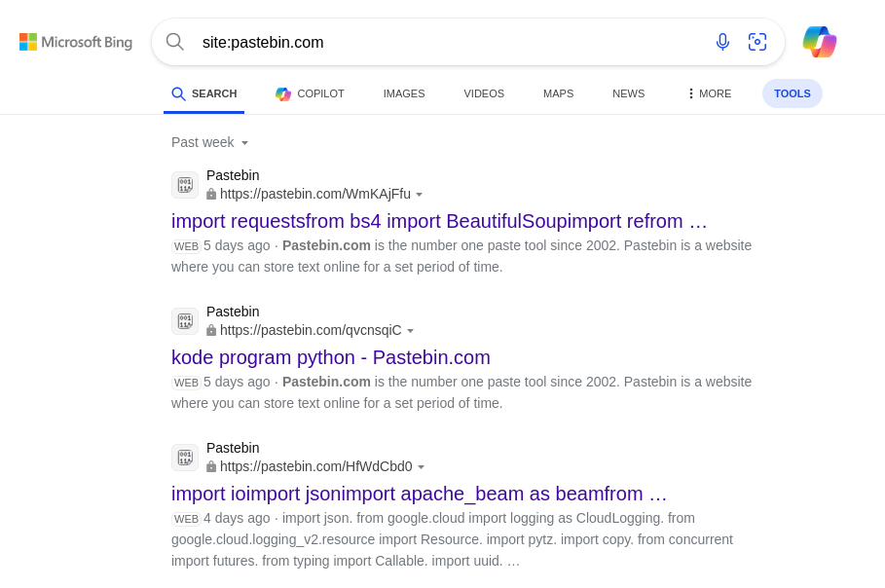This screenshot has height=588, width=885.
Task: Click into the site:pastebin.com search field
Action: pos(452,42)
